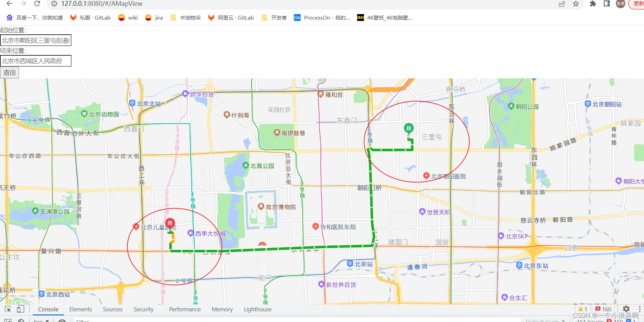
Task: Click the 新华百货 shopping icon
Action: pyautogui.click(x=185, y=93)
